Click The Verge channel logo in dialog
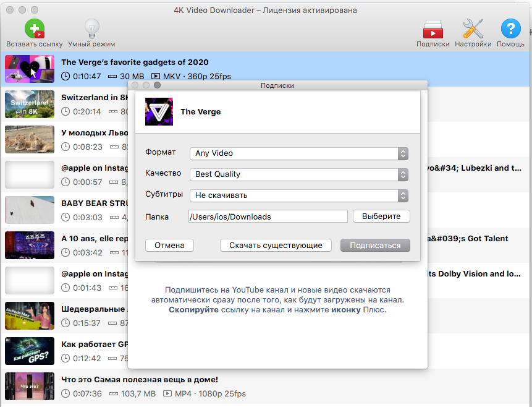The image size is (532, 407). point(159,111)
